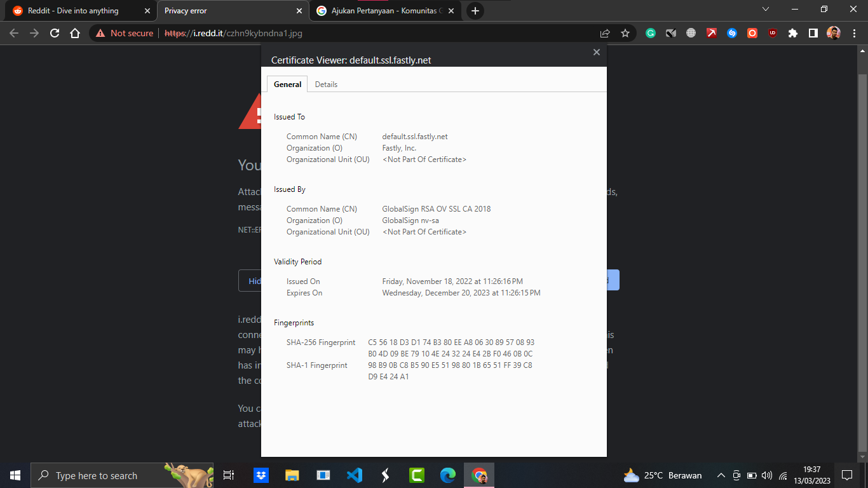
Task: Open Wi-Fi network settings in the tray
Action: pos(783,475)
